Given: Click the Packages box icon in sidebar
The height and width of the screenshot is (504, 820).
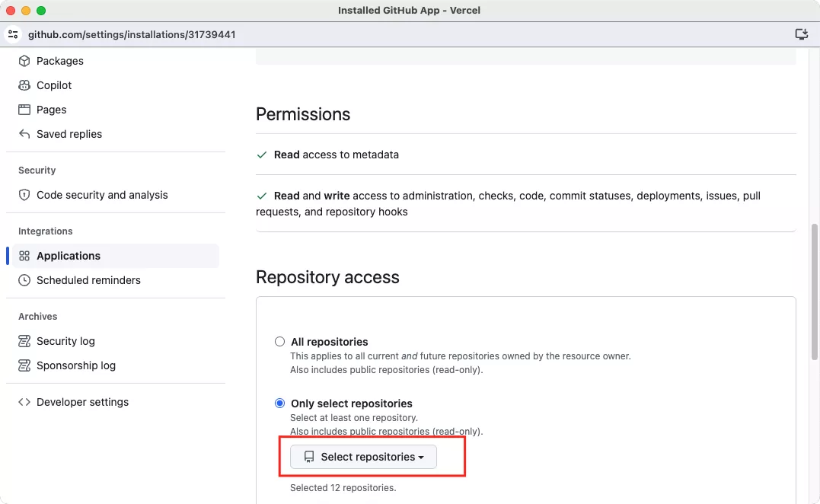Looking at the screenshot, I should (24, 61).
